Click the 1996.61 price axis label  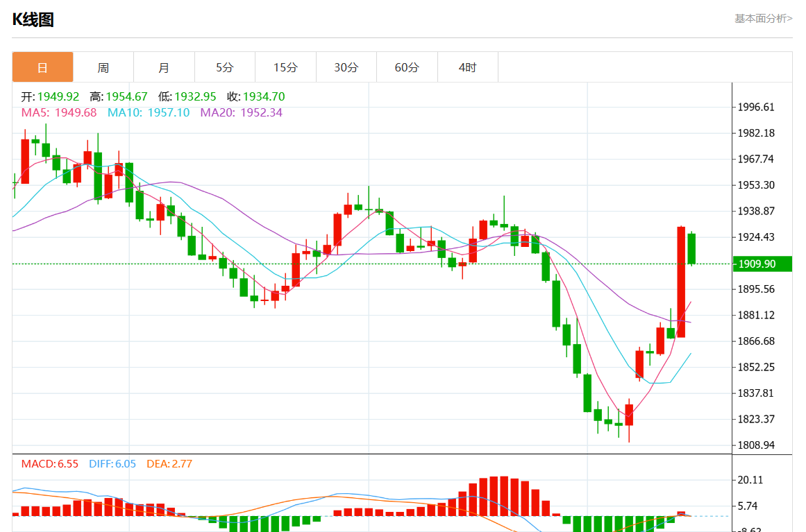click(x=755, y=107)
